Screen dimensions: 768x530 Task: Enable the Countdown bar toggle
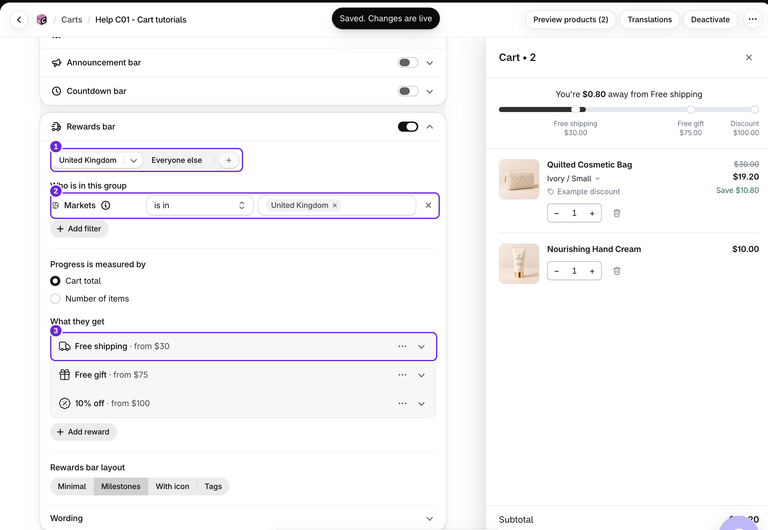click(x=408, y=91)
